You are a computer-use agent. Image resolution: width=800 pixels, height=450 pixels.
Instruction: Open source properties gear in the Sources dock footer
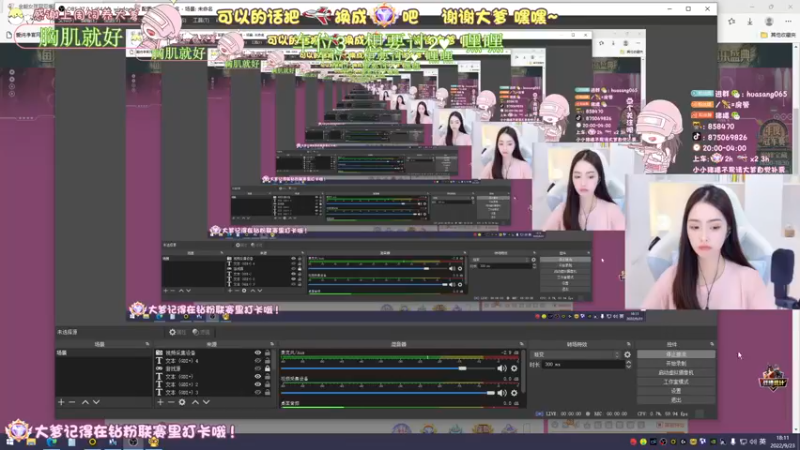point(182,403)
